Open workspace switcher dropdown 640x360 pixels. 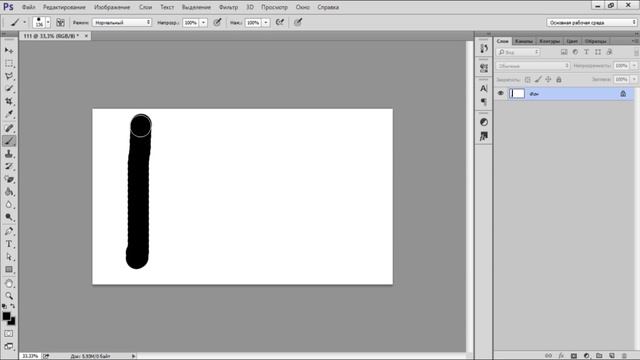tap(591, 22)
